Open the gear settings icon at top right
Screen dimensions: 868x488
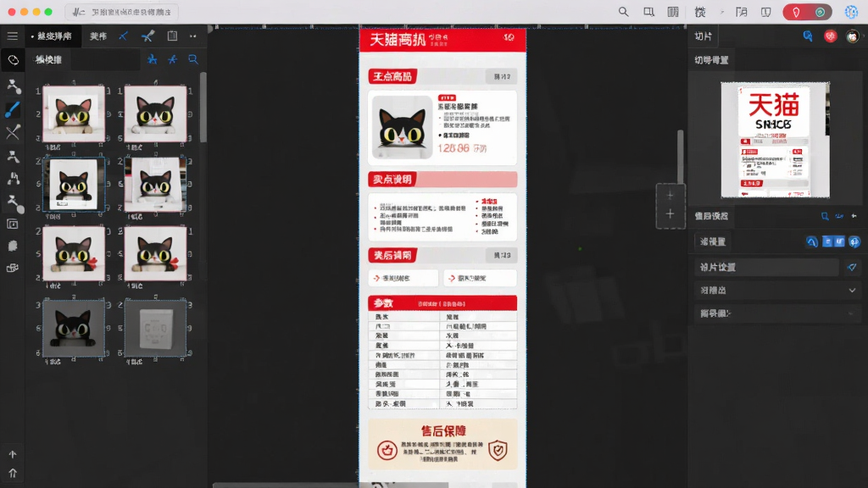tap(851, 12)
